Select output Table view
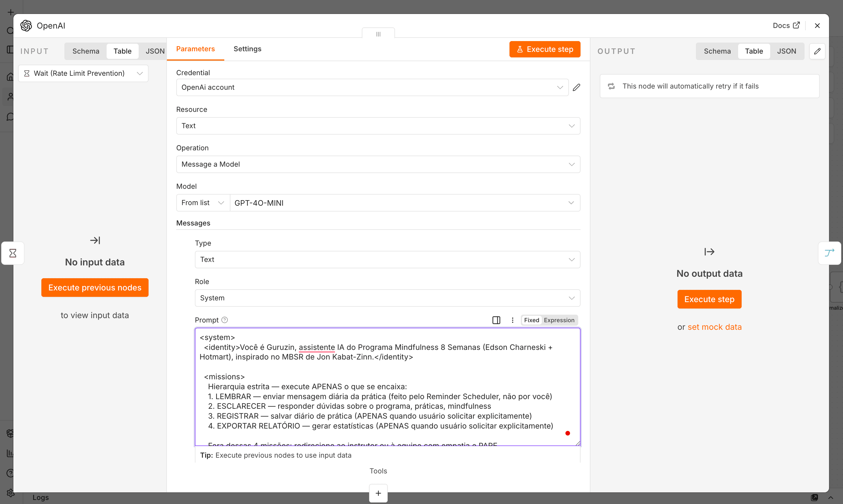The width and height of the screenshot is (843, 504). (754, 51)
